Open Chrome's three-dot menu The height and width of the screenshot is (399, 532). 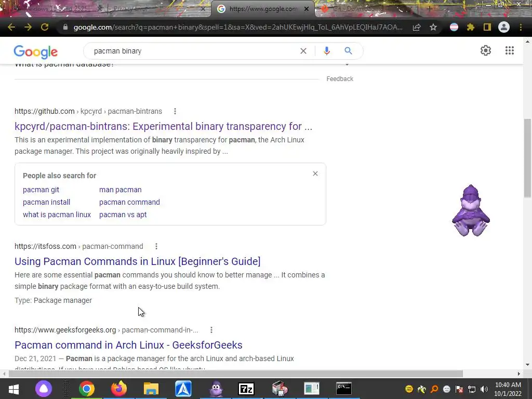(521, 27)
